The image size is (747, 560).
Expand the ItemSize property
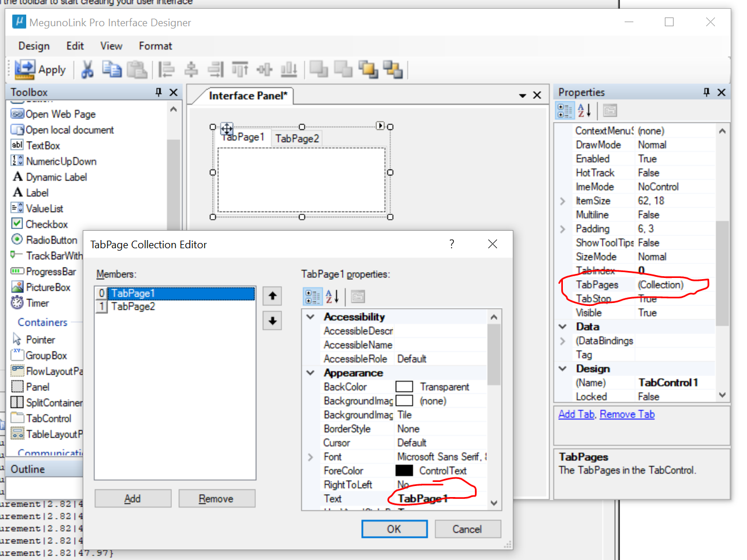point(562,201)
